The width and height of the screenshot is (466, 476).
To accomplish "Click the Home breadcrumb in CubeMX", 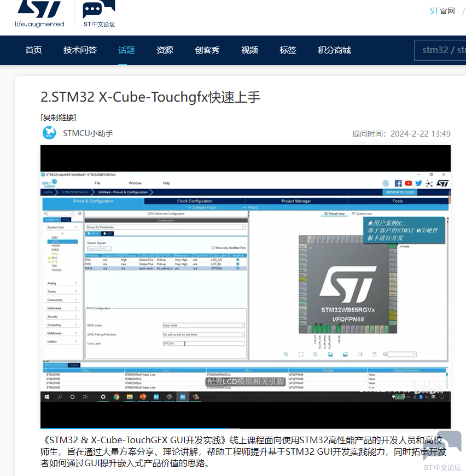I will click(x=48, y=192).
